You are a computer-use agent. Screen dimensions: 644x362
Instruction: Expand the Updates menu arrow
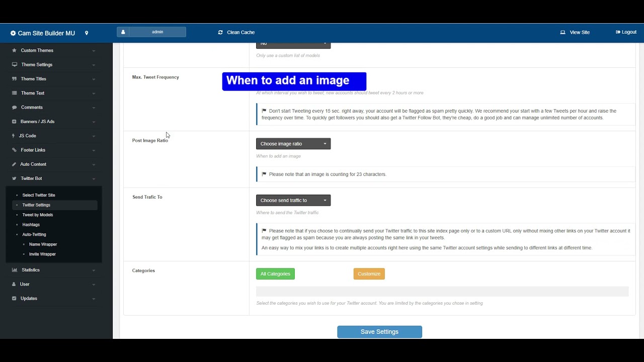point(94,299)
